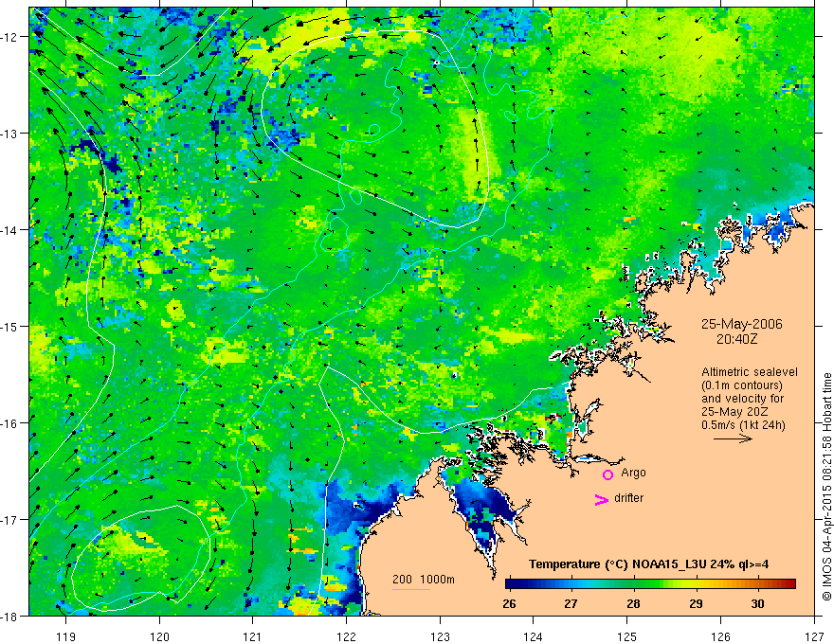Screen dimensions: 834x644
Task: Click the 0.5m/s velocity scale arrow
Action: coord(733,438)
